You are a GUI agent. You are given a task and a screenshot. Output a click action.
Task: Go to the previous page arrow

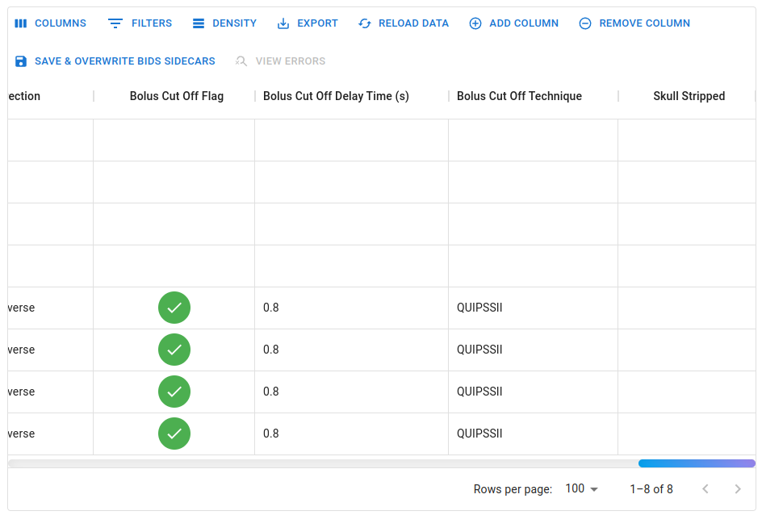tap(705, 488)
